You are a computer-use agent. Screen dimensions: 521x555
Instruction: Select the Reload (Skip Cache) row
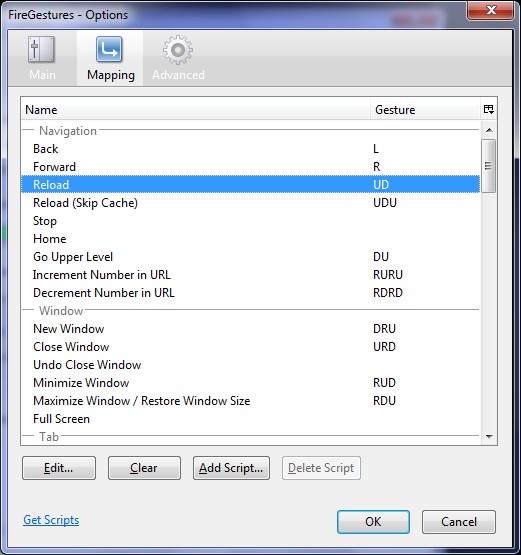(251, 203)
